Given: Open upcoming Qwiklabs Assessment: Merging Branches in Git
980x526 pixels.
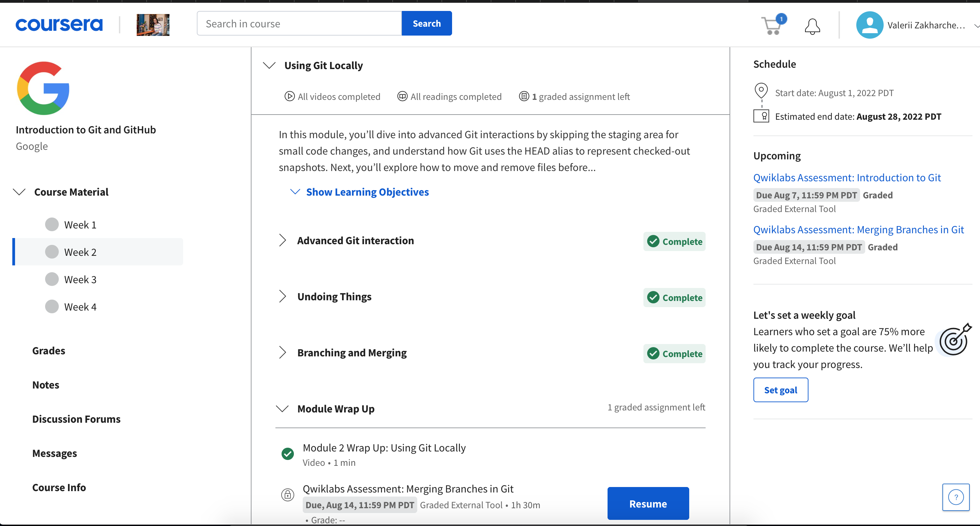Looking at the screenshot, I should click(x=858, y=230).
